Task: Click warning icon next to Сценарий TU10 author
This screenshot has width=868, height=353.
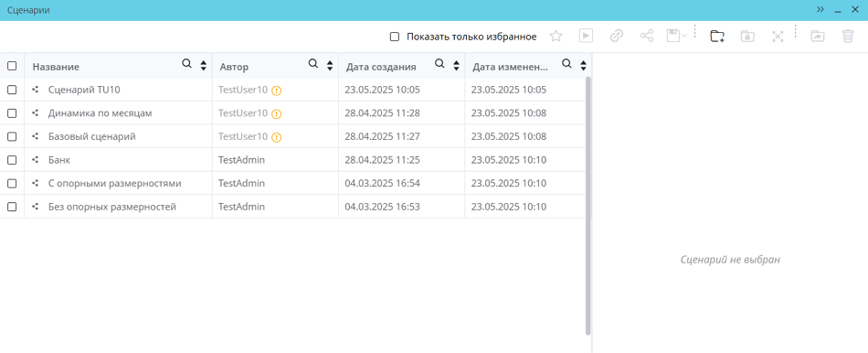Action: click(x=276, y=91)
